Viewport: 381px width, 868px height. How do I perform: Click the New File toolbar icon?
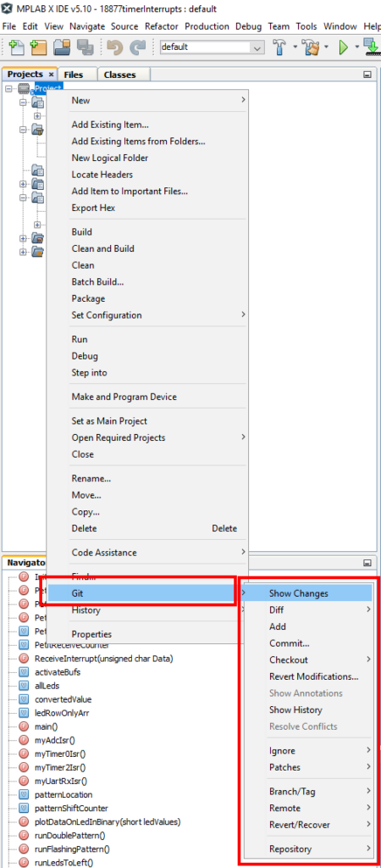click(17, 47)
